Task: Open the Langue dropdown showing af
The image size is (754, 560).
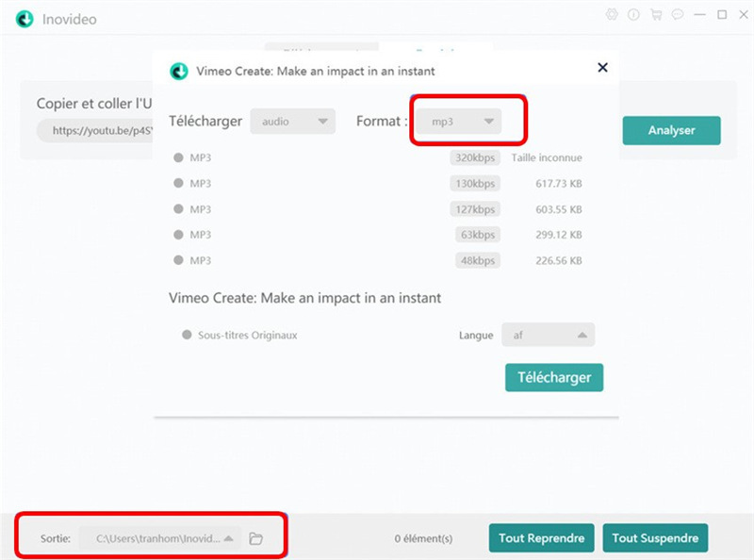Action: tap(549, 335)
